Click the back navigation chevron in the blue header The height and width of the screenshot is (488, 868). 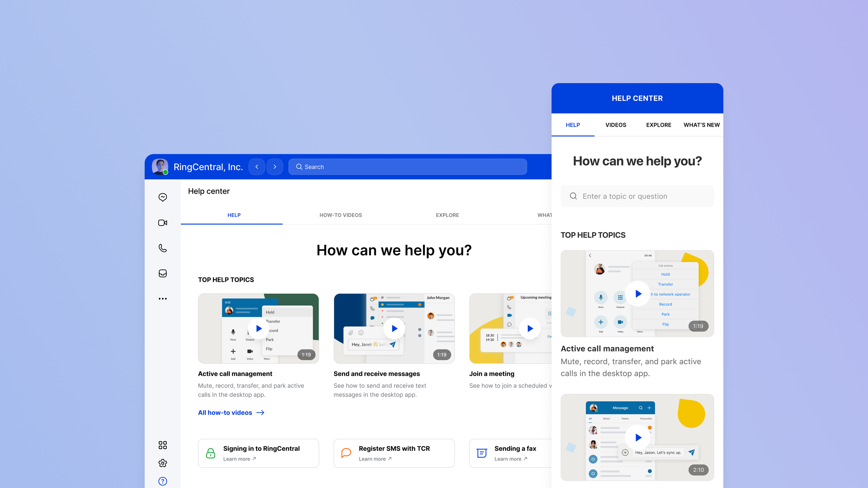click(257, 167)
